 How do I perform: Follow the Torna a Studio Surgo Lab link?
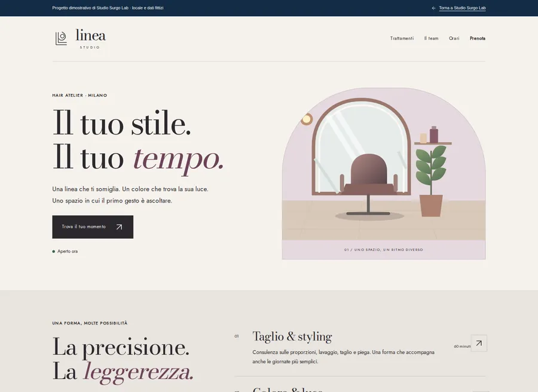pos(462,8)
